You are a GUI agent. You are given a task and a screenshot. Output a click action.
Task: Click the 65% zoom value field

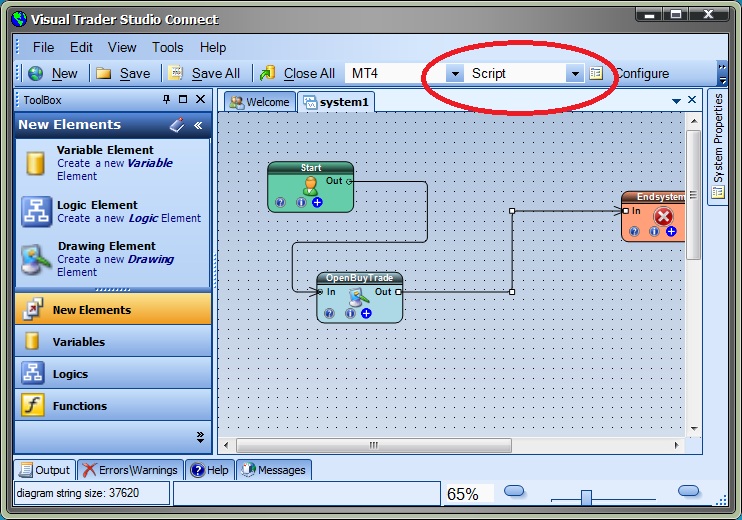469,494
